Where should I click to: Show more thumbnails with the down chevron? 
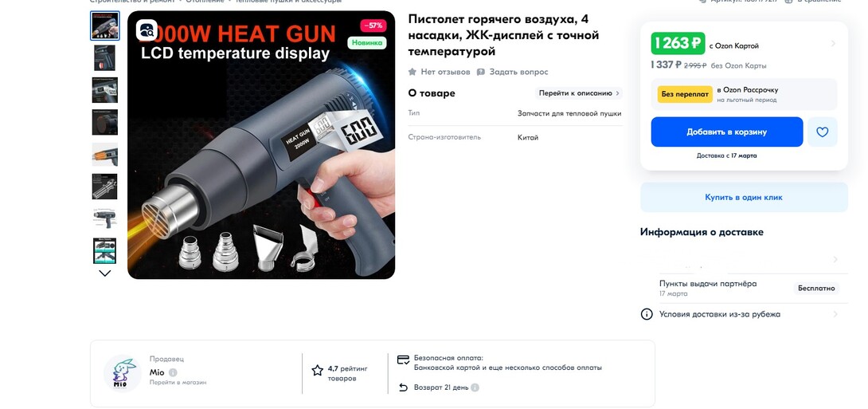click(x=104, y=273)
